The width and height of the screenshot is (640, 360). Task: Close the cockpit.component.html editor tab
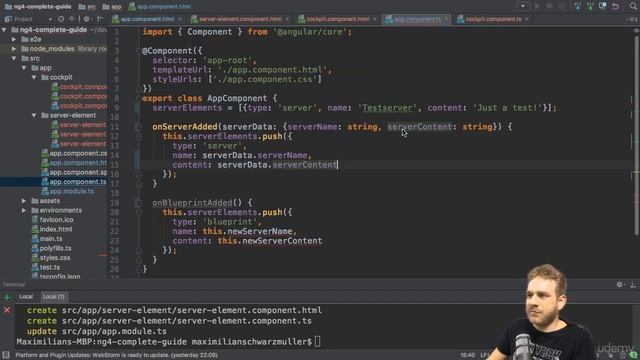point(374,19)
